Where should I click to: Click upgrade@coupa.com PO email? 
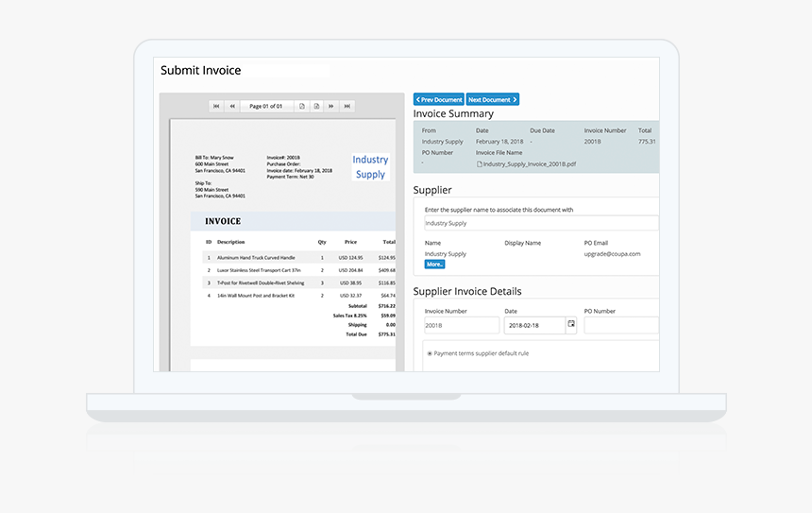(612, 254)
